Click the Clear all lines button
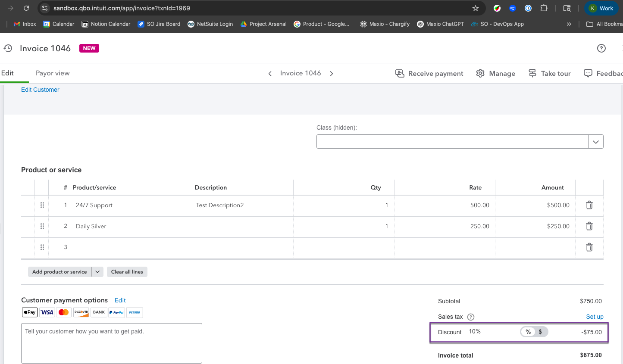The width and height of the screenshot is (623, 364). 127,272
